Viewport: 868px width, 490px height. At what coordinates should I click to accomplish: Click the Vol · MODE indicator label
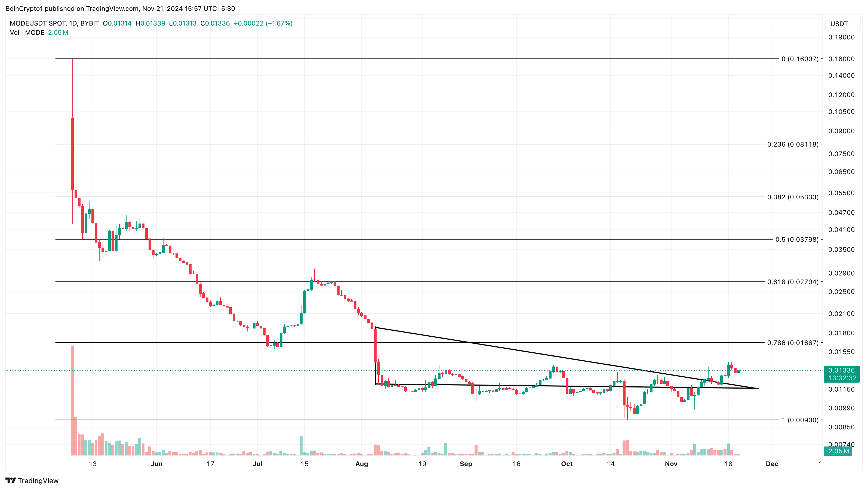(27, 33)
